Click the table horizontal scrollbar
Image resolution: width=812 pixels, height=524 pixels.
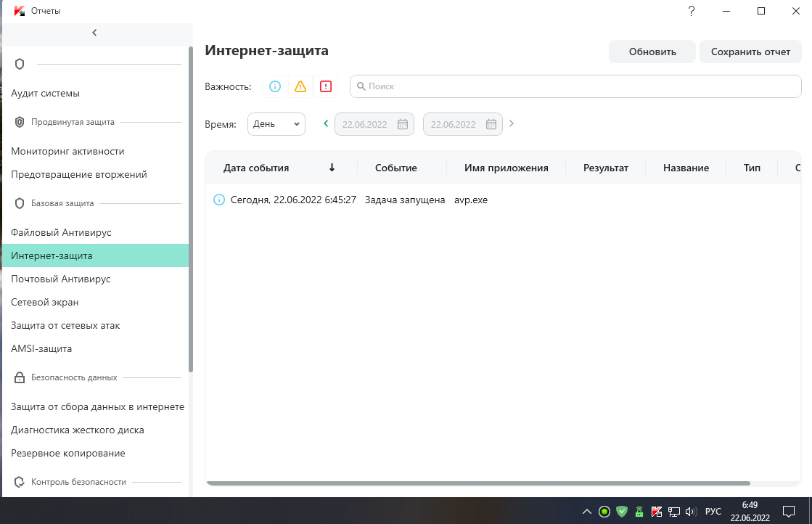click(x=478, y=483)
